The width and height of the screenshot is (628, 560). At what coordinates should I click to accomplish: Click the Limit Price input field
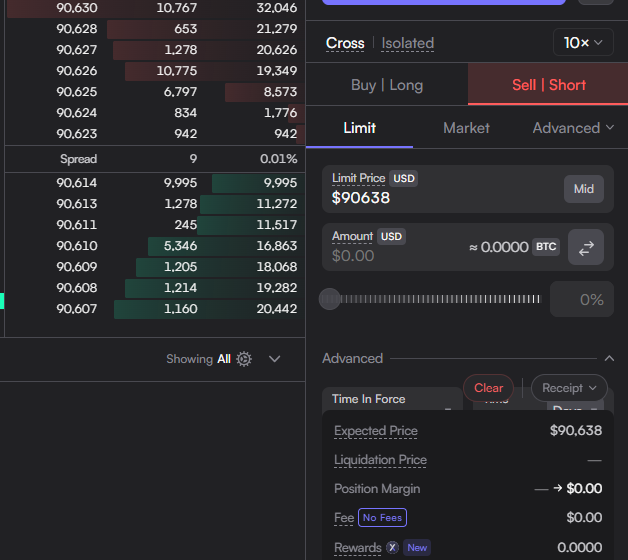[x=440, y=198]
